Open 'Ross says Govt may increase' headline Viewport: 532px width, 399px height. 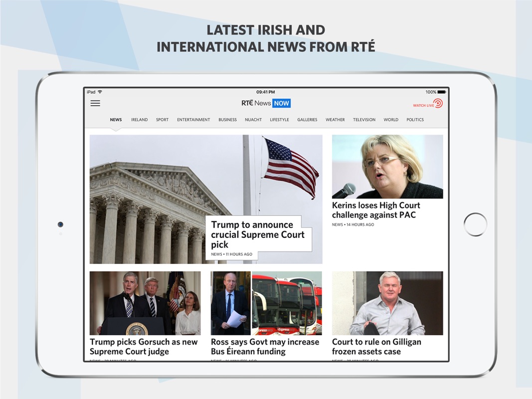coord(265,347)
